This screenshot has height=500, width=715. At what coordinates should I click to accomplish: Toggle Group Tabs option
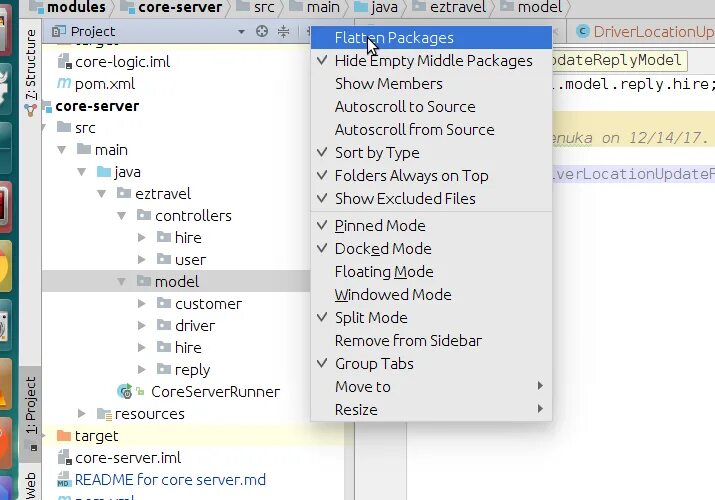[431, 363]
